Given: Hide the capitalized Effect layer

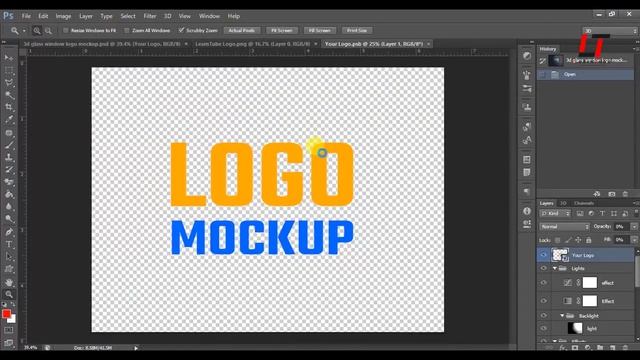Looking at the screenshot, I should 543,301.
